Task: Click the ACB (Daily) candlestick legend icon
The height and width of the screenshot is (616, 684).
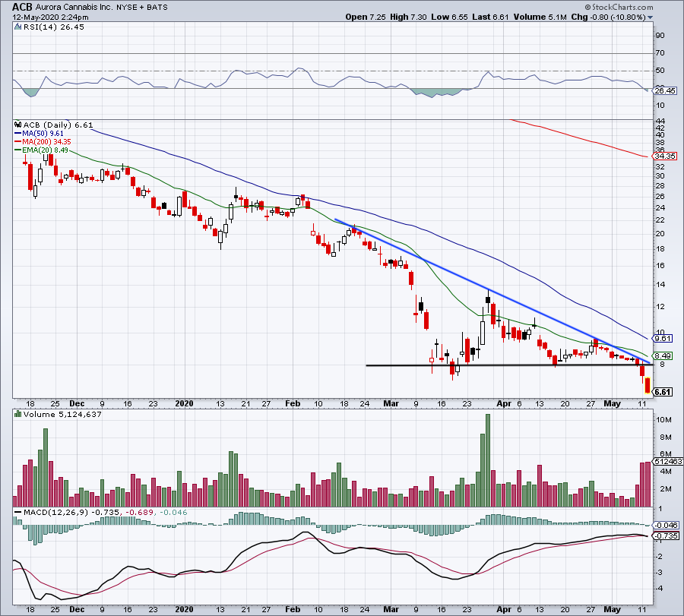Action: click(18, 125)
